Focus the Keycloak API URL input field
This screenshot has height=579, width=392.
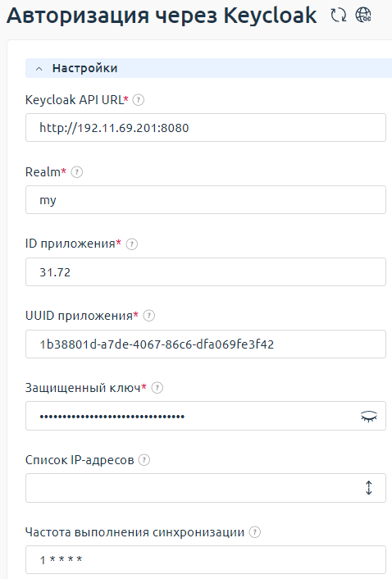[206, 127]
